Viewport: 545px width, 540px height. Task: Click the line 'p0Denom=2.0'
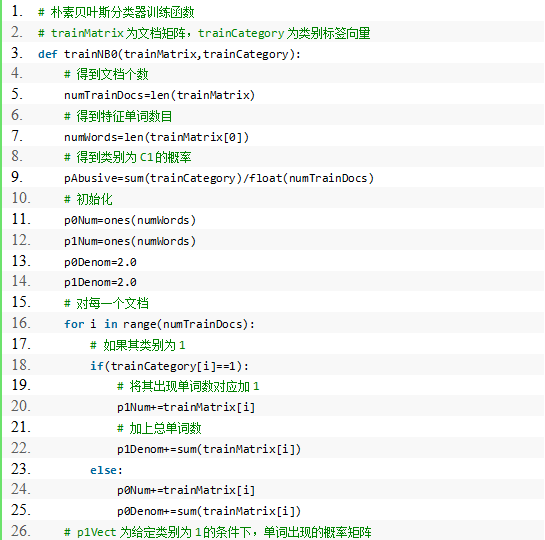(x=100, y=262)
